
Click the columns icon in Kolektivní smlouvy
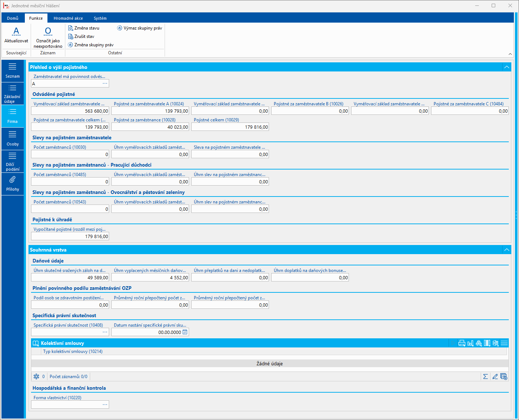(x=487, y=343)
